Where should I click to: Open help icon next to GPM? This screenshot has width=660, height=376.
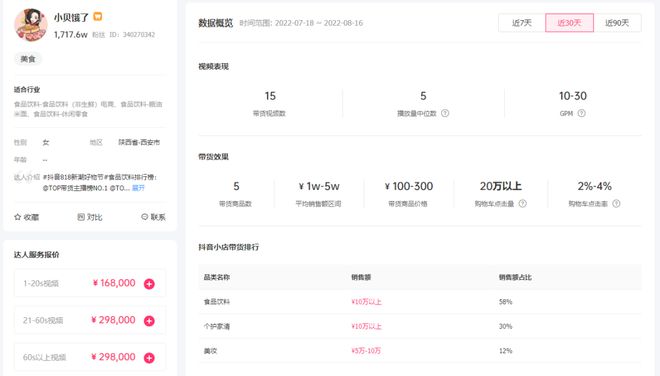coord(581,113)
